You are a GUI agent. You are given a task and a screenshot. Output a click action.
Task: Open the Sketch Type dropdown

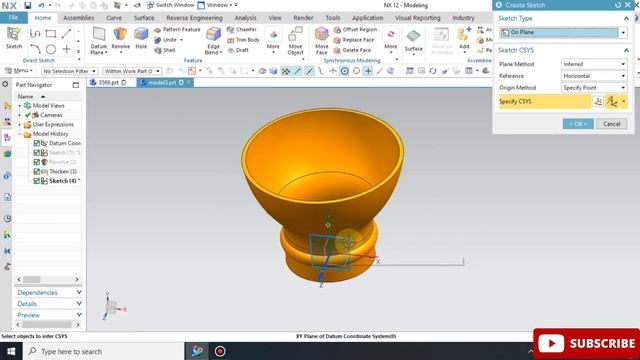point(623,32)
